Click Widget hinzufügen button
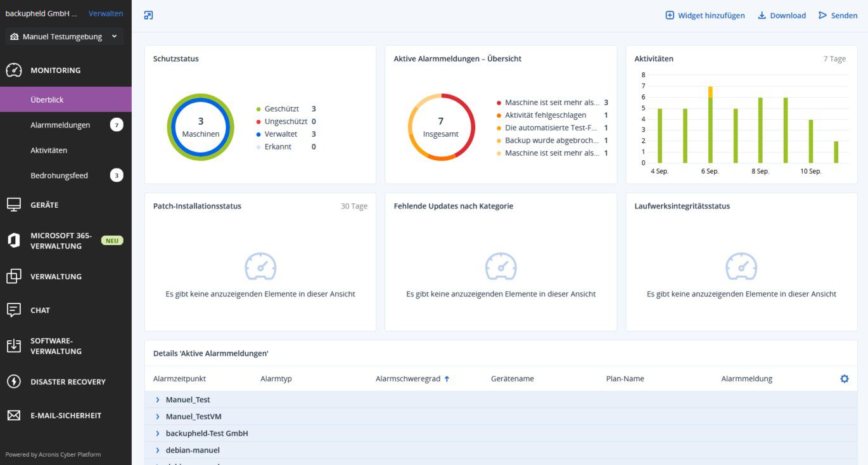 coord(705,15)
